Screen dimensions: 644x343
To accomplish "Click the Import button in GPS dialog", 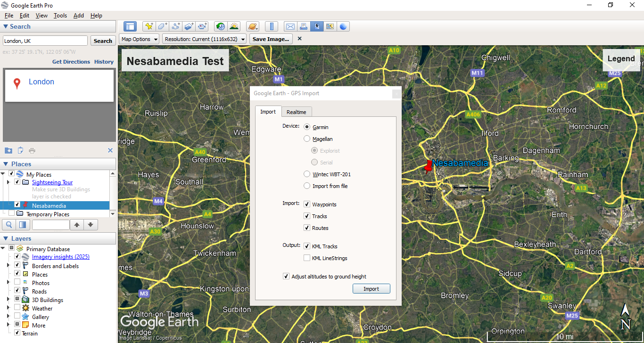I will click(x=371, y=289).
